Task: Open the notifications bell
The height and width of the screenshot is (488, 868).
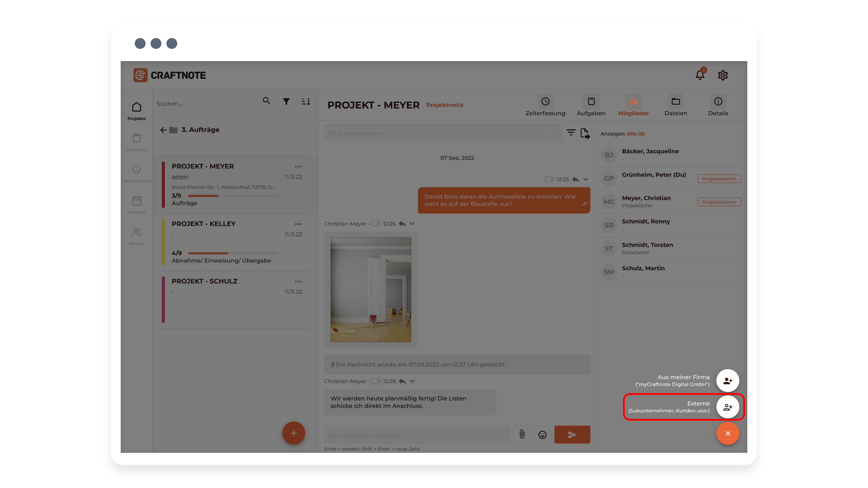Action: 700,75
